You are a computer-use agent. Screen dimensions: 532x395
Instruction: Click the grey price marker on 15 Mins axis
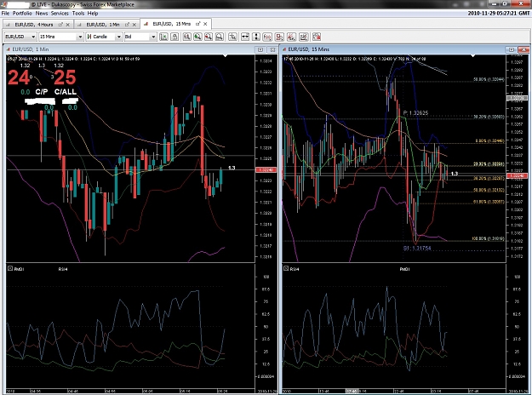[517, 98]
